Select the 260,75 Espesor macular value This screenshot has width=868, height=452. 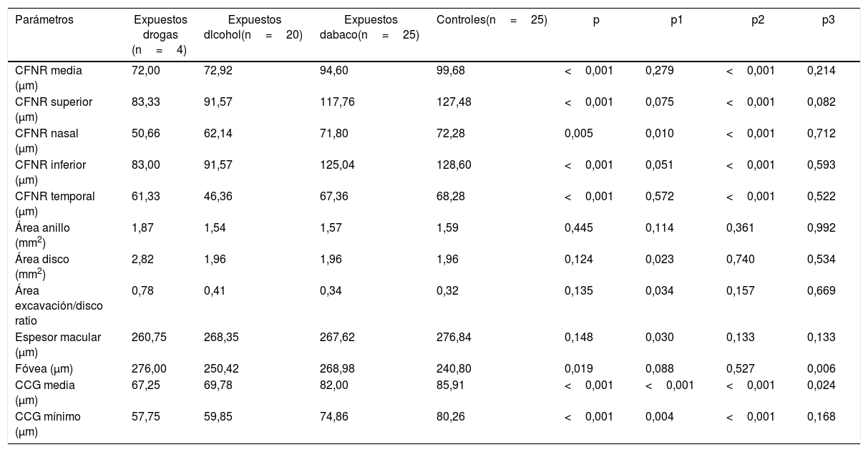(x=147, y=338)
